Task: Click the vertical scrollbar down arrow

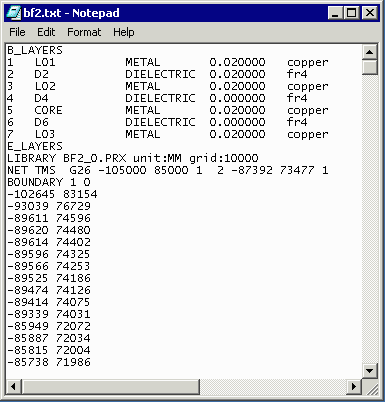Action: coord(370,370)
